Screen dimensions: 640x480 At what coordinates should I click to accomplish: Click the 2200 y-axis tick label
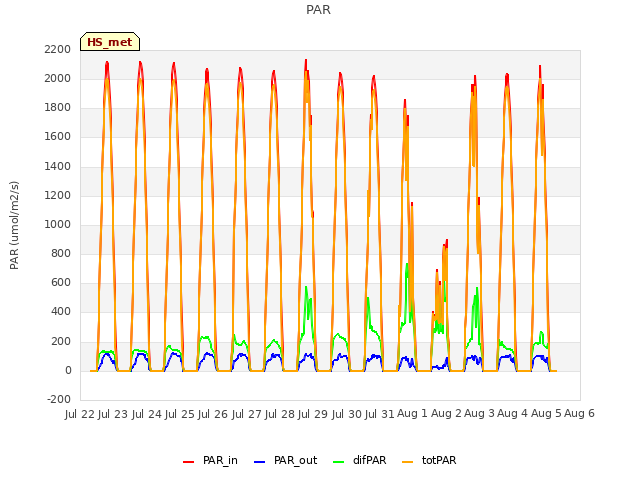[x=58, y=49]
